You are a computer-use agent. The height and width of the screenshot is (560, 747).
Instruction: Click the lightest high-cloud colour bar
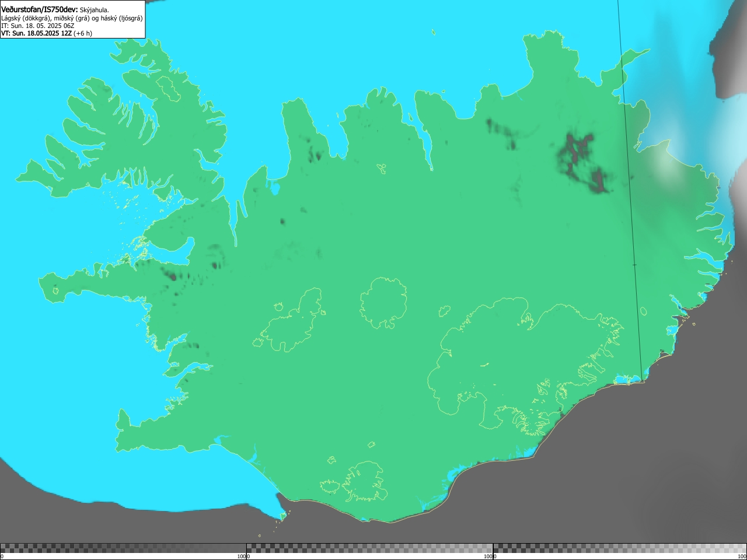tap(620, 548)
